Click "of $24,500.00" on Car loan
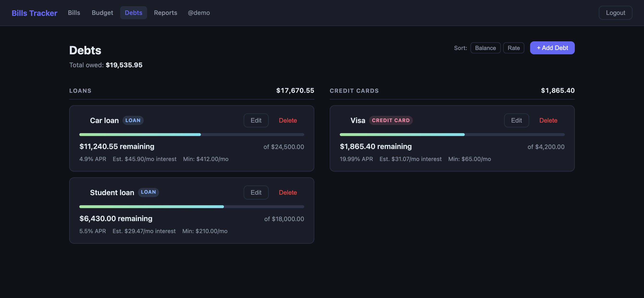 point(284,147)
